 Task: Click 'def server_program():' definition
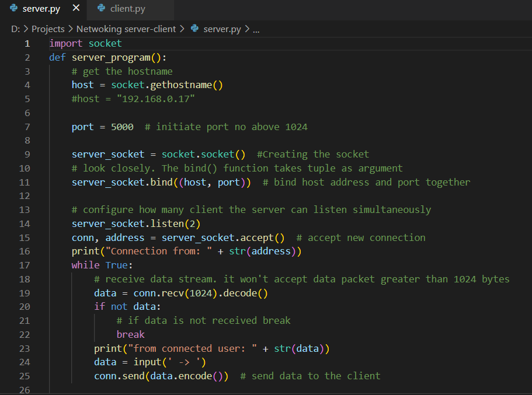point(108,58)
